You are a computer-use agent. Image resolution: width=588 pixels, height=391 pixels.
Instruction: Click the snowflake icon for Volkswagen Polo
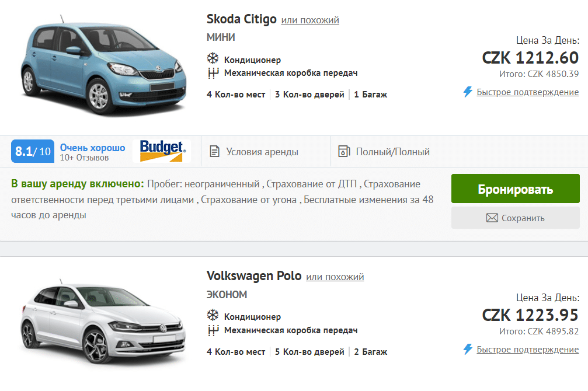211,315
